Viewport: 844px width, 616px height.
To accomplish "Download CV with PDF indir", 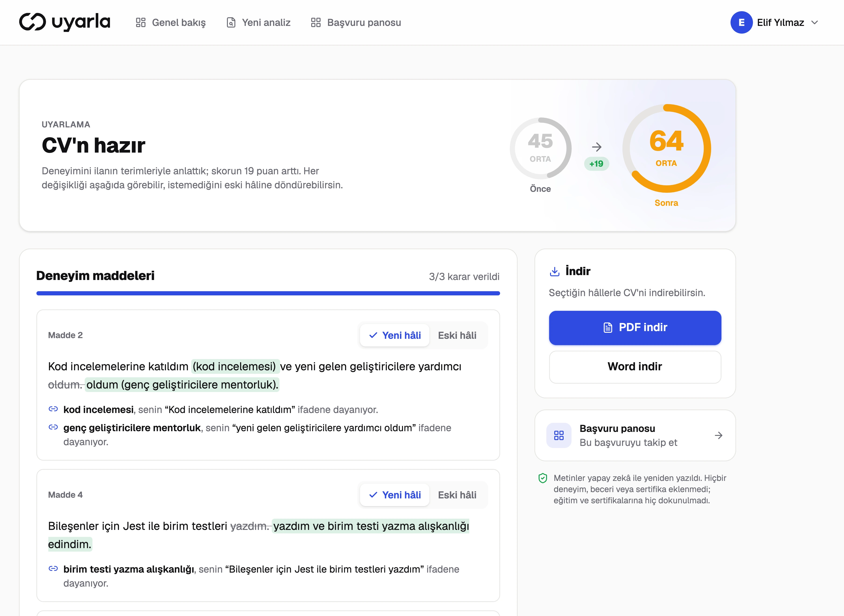I will [635, 327].
